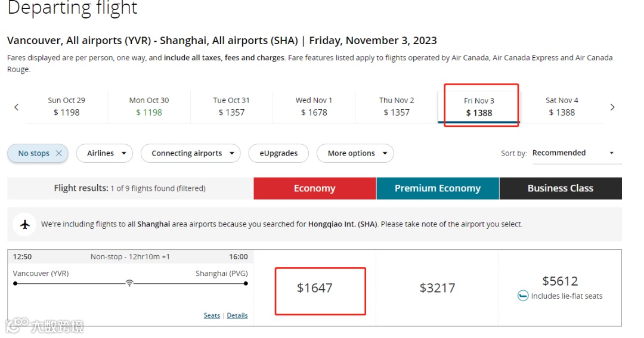Viewport: 644px width, 338px height.
Task: Remove the No stops filter X
Action: click(58, 153)
